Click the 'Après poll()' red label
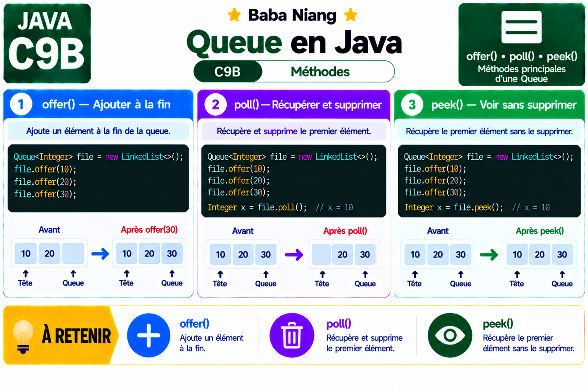 pos(345,231)
